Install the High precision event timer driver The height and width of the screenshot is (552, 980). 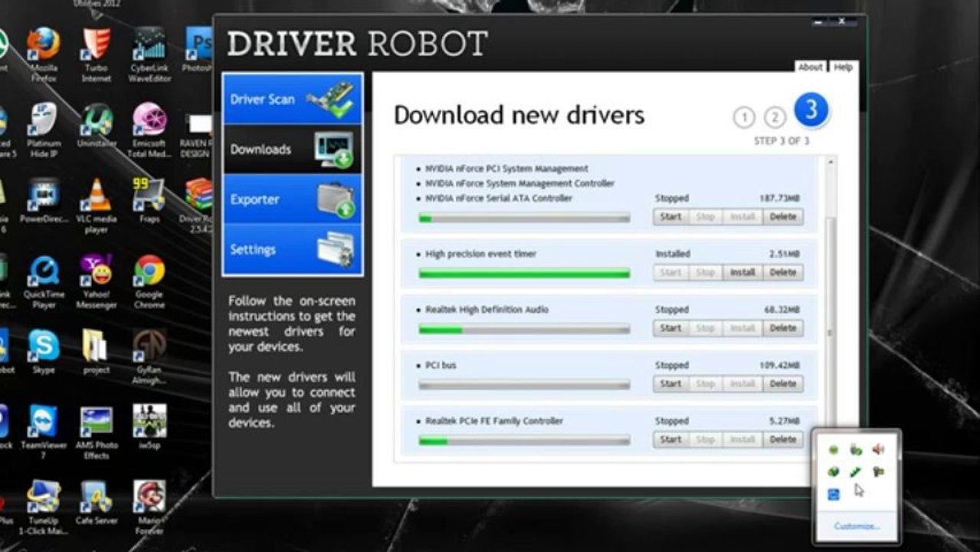(x=742, y=272)
